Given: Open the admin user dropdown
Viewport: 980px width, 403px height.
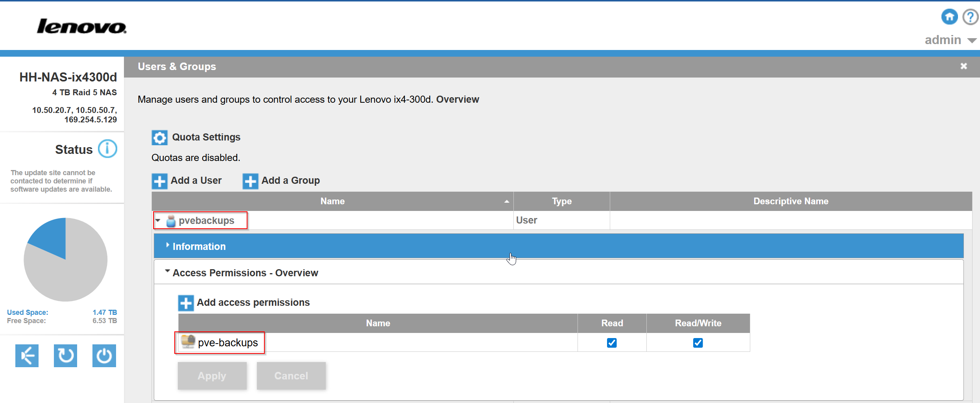Looking at the screenshot, I should 950,40.
